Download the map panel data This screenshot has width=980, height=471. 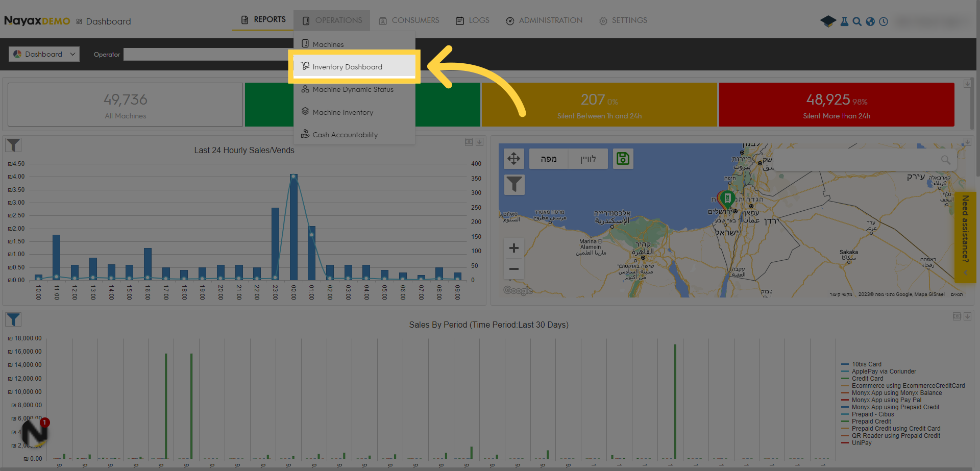click(x=967, y=142)
